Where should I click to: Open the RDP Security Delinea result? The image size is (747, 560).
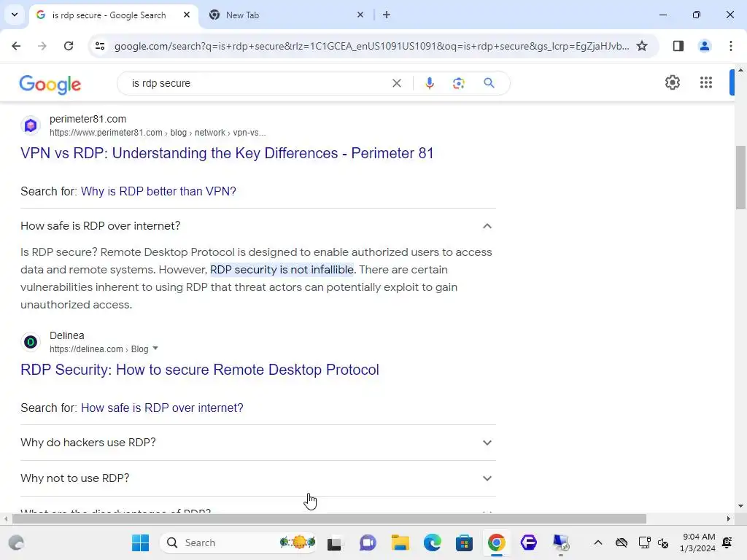(200, 370)
